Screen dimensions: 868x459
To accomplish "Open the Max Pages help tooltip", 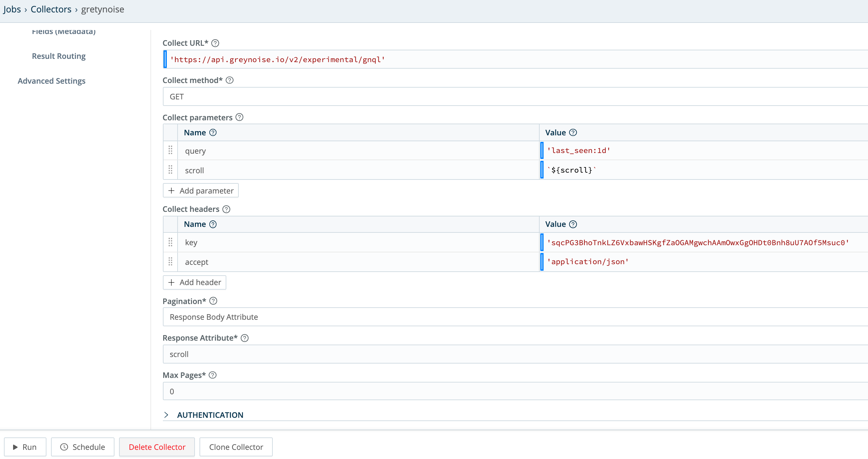I will [x=213, y=375].
